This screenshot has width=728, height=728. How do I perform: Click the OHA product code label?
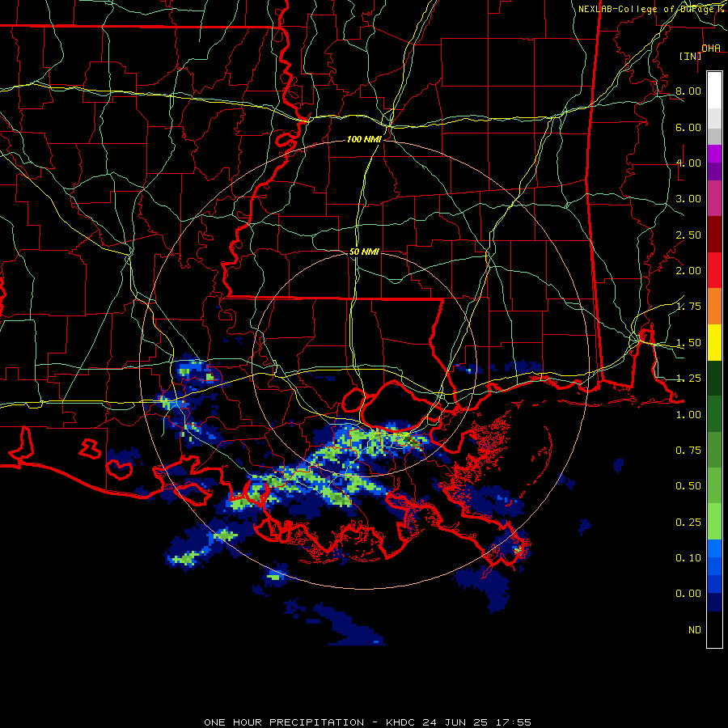pyautogui.click(x=711, y=48)
